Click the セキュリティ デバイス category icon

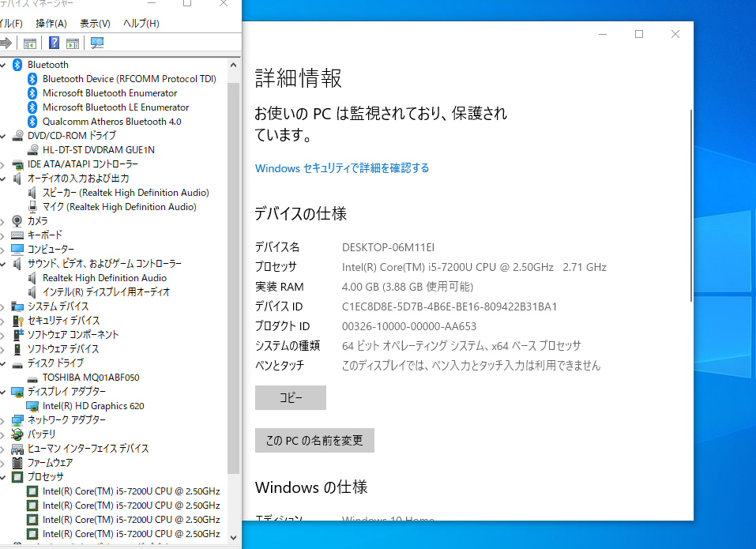17,321
